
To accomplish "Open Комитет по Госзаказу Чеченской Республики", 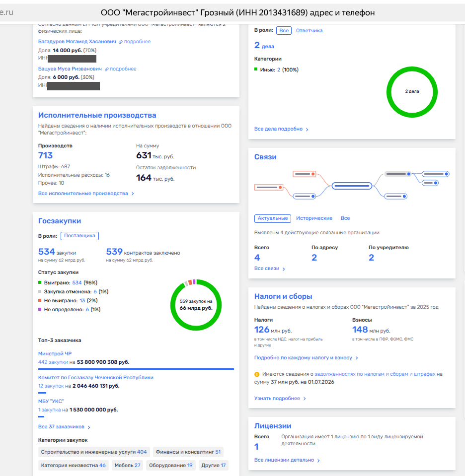I will point(96,378).
